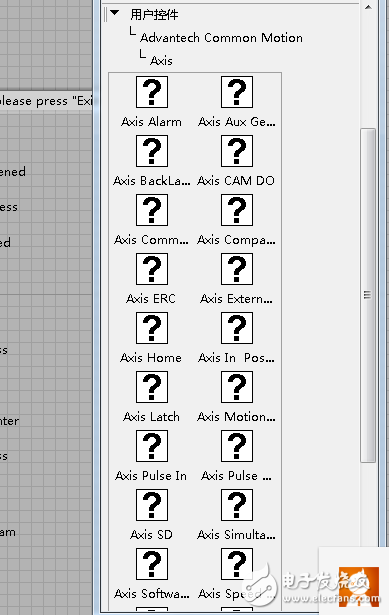Image resolution: width=389 pixels, height=615 pixels.
Task: Select the Axis Latch control icon
Action: coord(152,387)
